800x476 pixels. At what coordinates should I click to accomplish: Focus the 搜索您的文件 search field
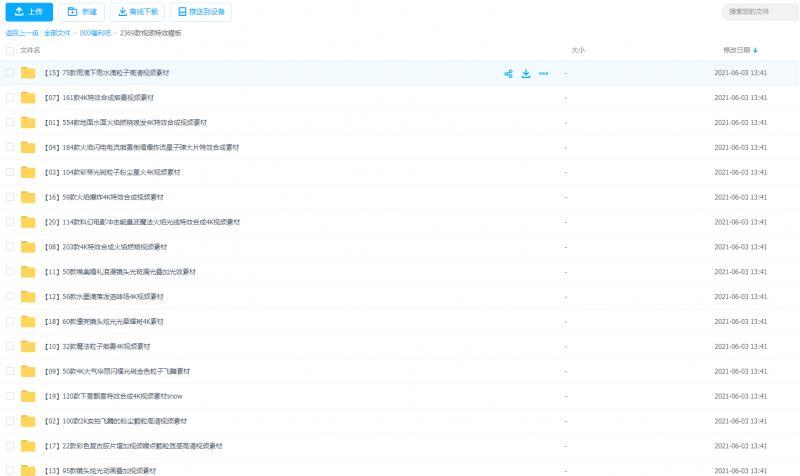(759, 12)
